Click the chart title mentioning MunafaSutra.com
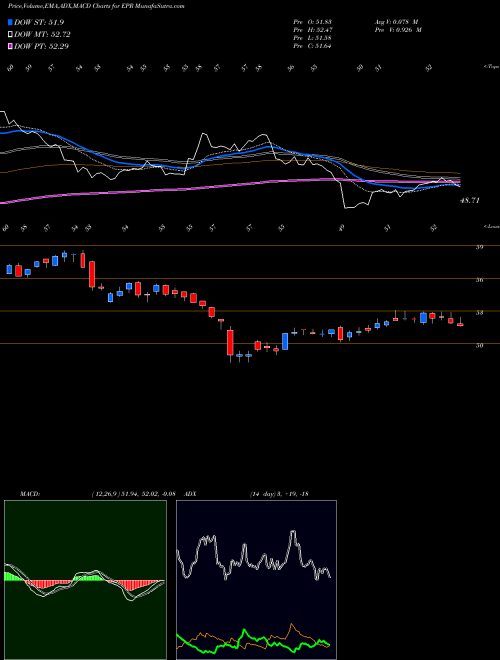The height and width of the screenshot is (660, 500). pyautogui.click(x=96, y=6)
